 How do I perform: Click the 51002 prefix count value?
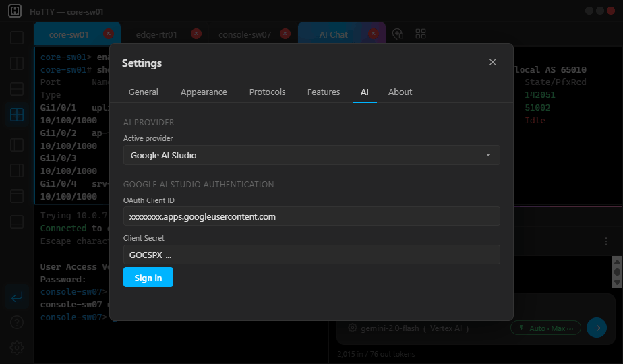pyautogui.click(x=537, y=108)
